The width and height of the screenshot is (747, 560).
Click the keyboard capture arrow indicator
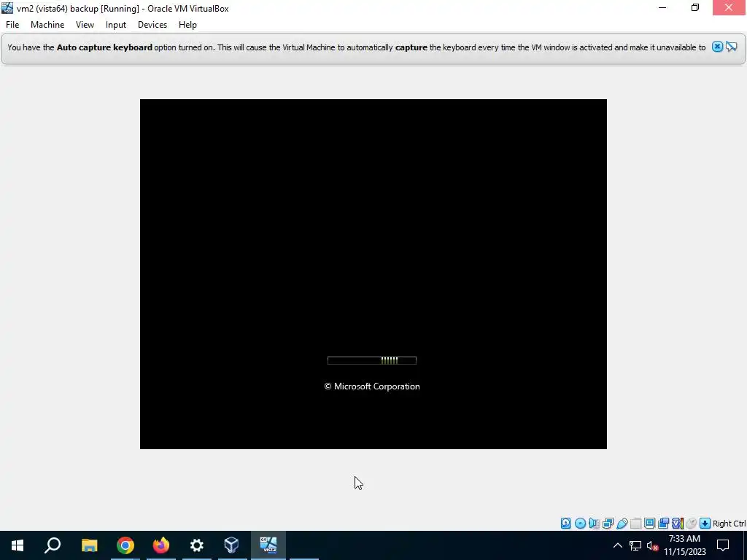[x=705, y=524]
